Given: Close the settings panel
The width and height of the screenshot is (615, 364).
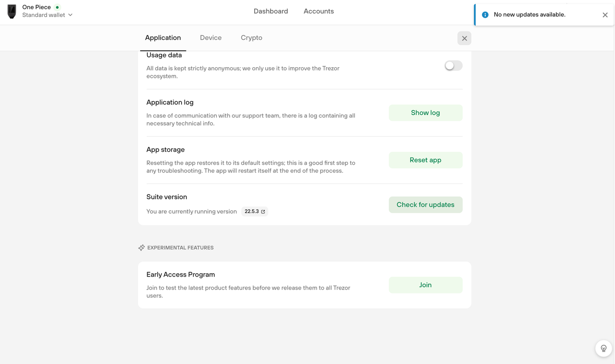Looking at the screenshot, I should pyautogui.click(x=464, y=38).
